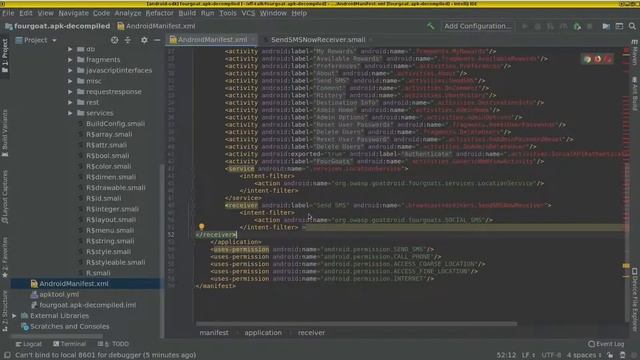Switch to SendSMSNowReceiver.smali tab
640x360 pixels.
[318, 40]
